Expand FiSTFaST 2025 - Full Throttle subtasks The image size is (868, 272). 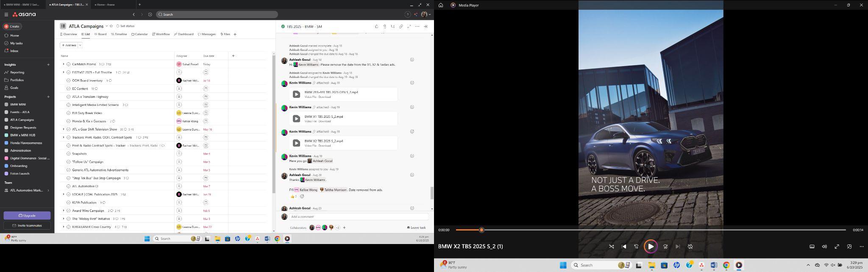64,72
